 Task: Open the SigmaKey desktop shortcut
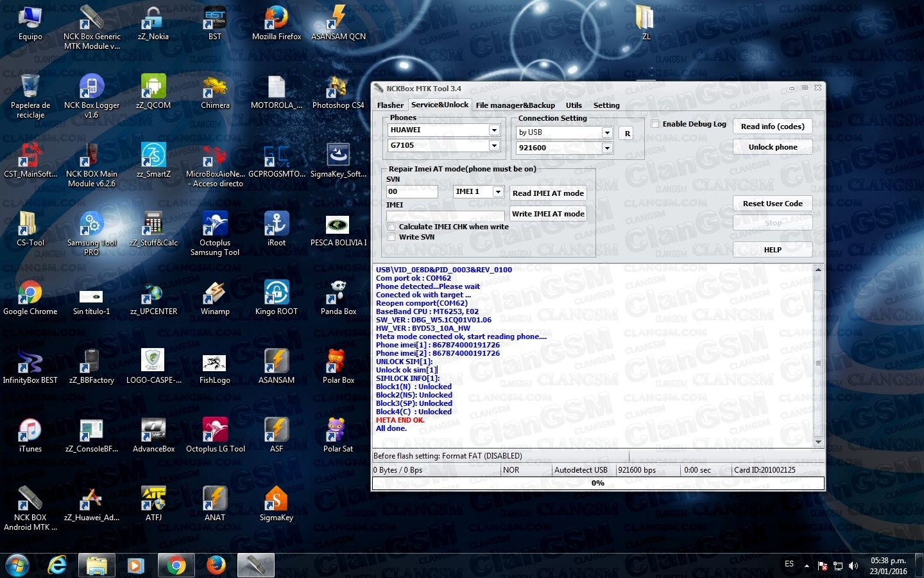click(277, 504)
